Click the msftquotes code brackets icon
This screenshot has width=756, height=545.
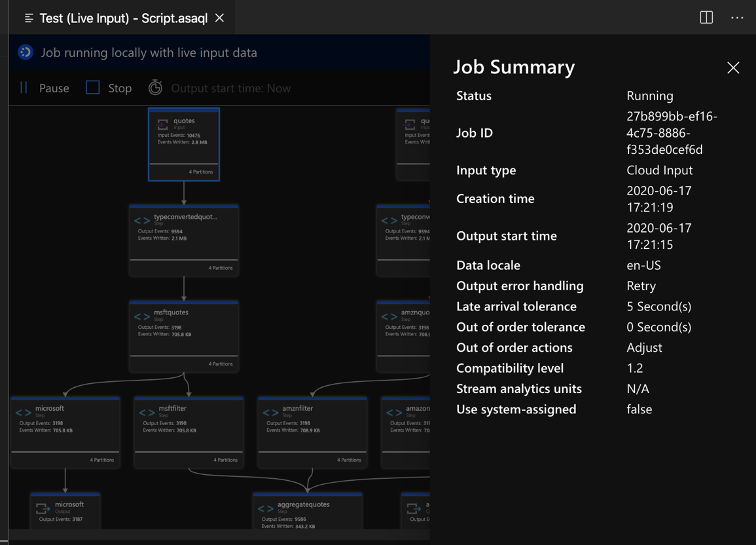pyautogui.click(x=142, y=316)
